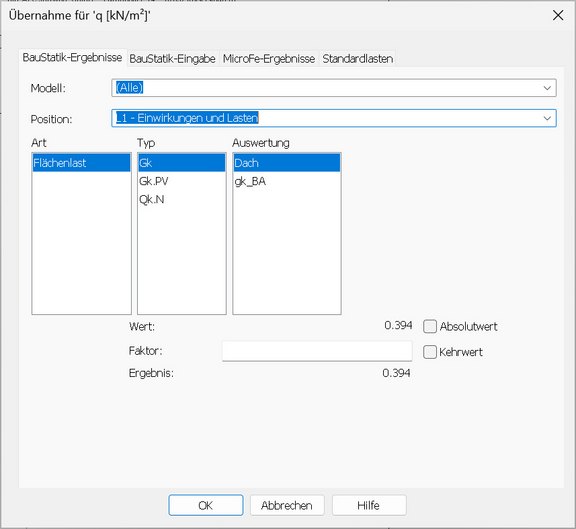
Task: Click into the Faktor input field
Action: pyautogui.click(x=317, y=351)
